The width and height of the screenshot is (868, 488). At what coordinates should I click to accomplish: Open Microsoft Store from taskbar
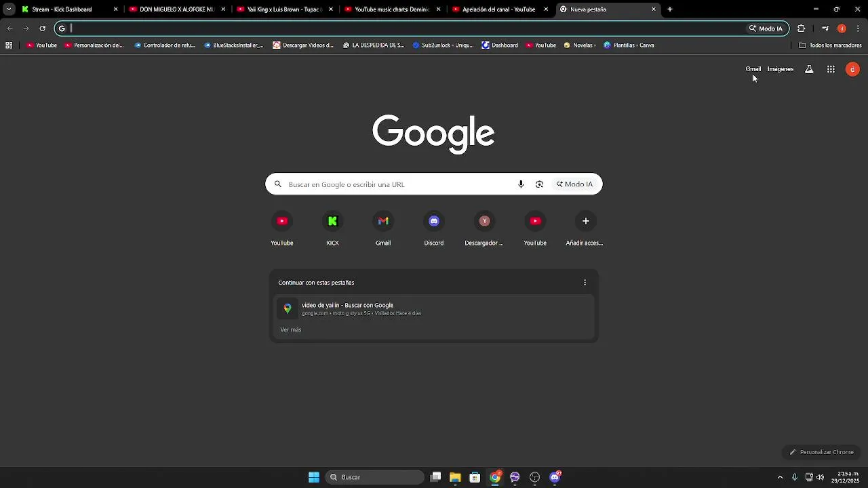click(x=475, y=477)
